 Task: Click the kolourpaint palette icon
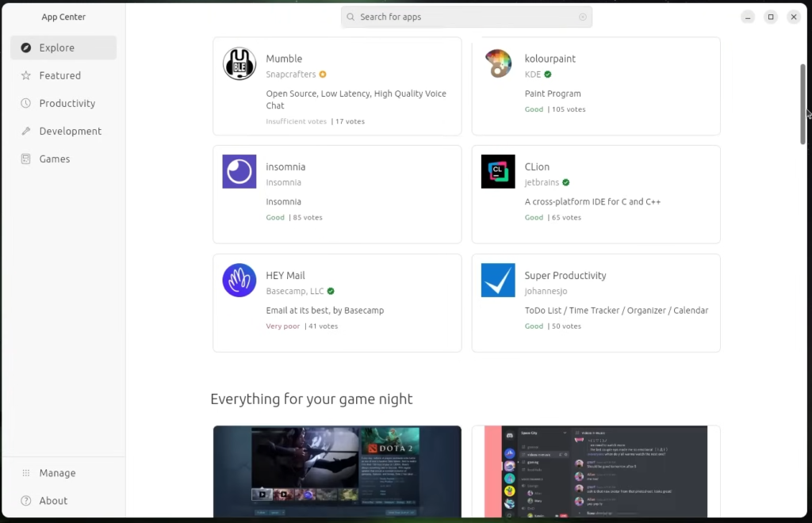(498, 63)
